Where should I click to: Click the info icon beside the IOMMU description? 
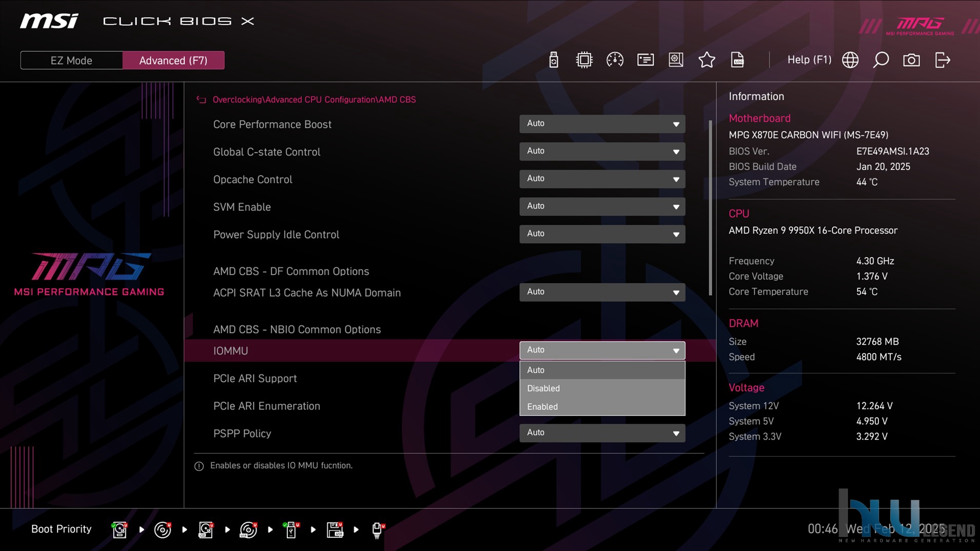pyautogui.click(x=199, y=466)
